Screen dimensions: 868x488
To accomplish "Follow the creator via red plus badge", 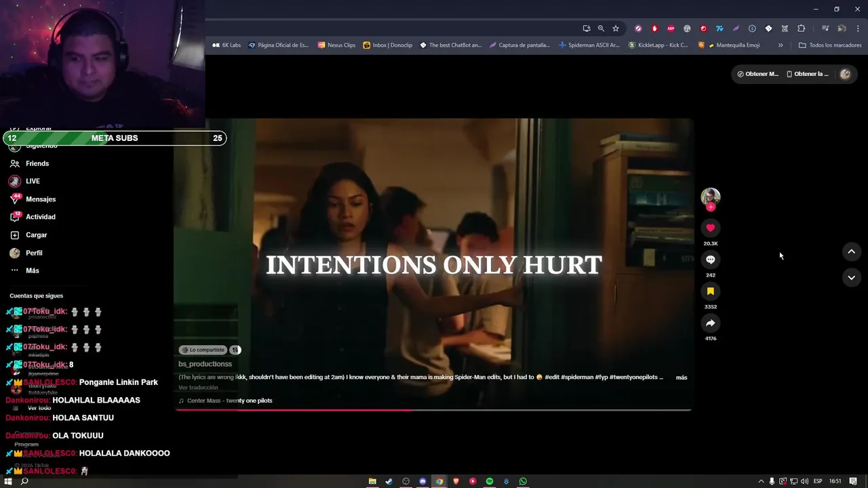I will [x=710, y=207].
